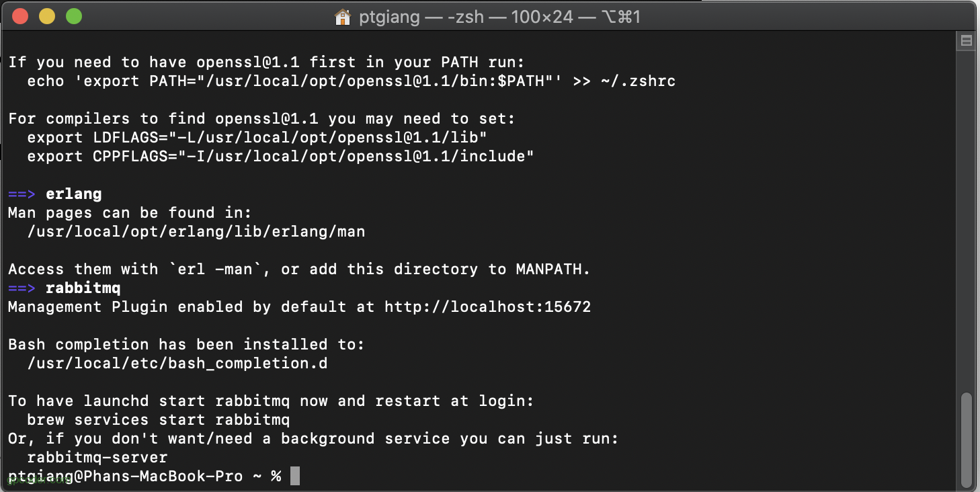
Task: Click the split pane icon above scrollbar
Action: pyautogui.click(x=967, y=41)
